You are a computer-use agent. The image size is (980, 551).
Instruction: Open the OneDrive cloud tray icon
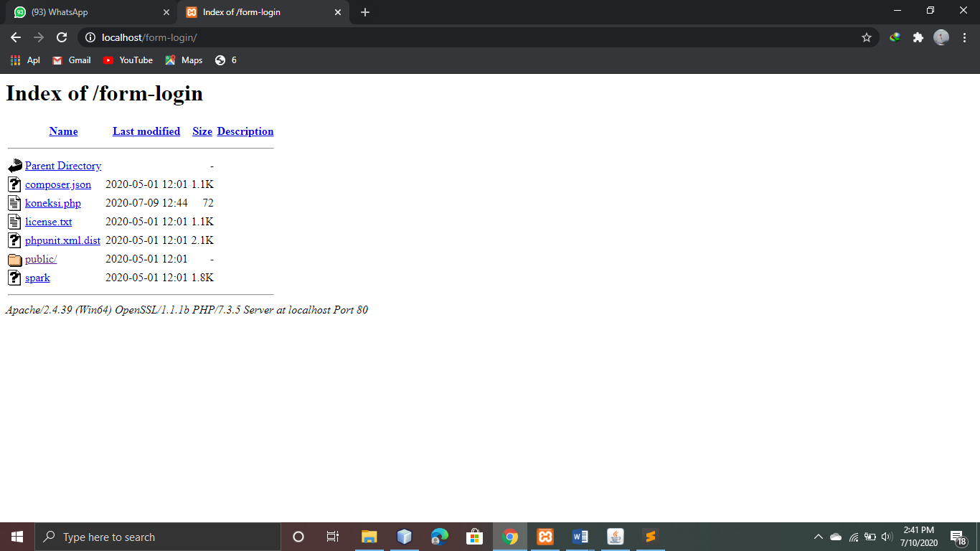click(x=836, y=537)
